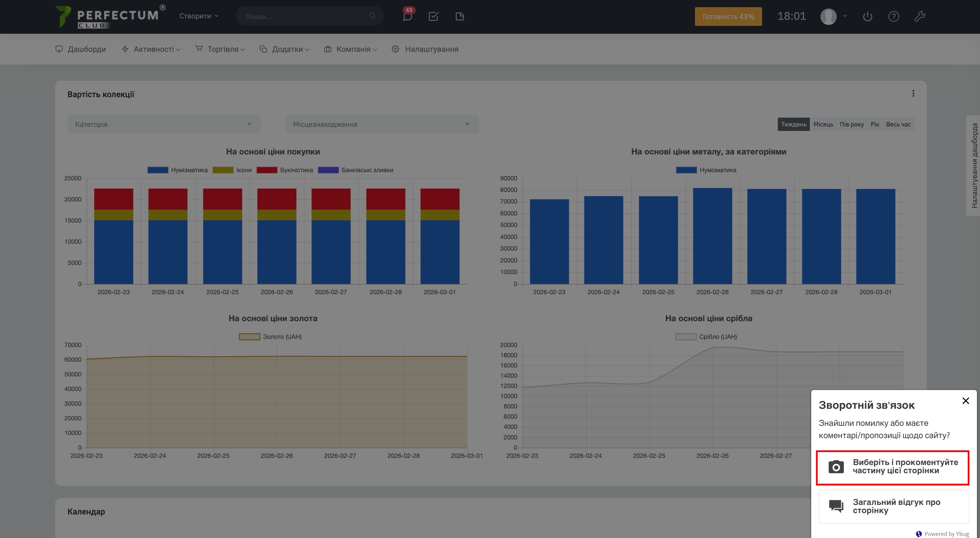Click the wrench setup icon
Image resolution: width=980 pixels, height=538 pixels.
click(x=920, y=16)
